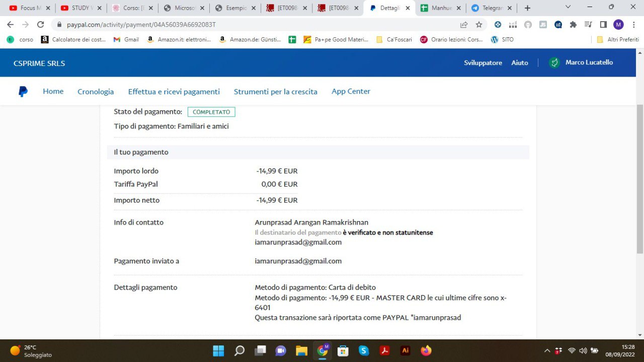This screenshot has height=362, width=644.
Task: Open the media control playlist icon
Action: [588, 25]
